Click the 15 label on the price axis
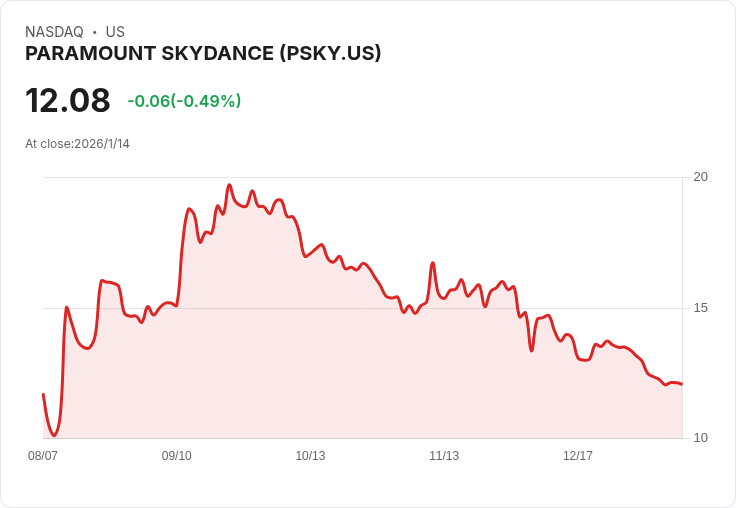Viewport: 736px width, 508px height. point(700,307)
